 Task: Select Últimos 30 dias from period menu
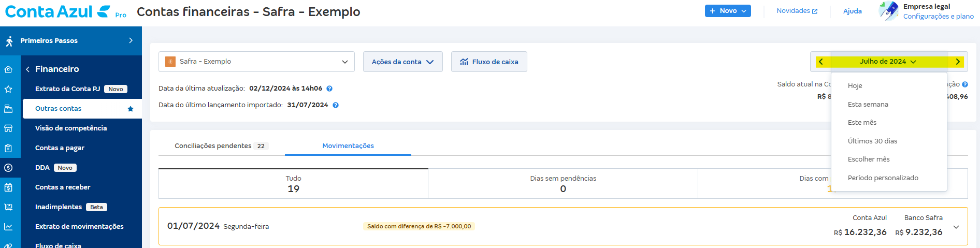coord(872,141)
